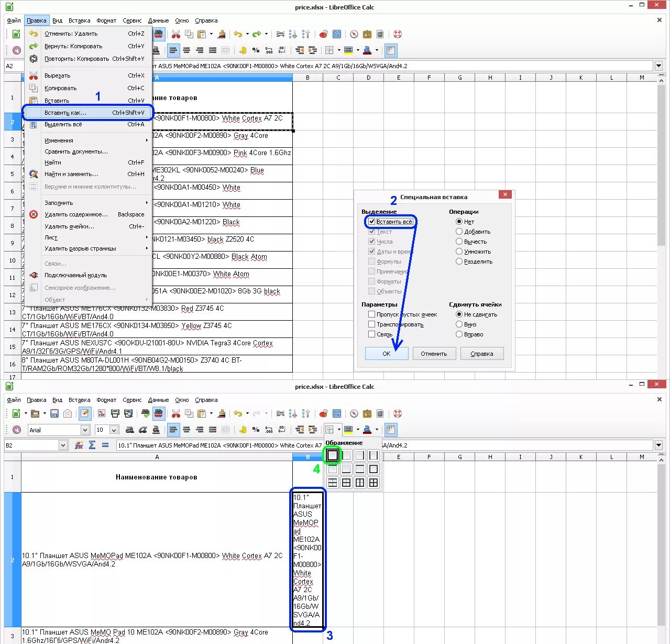Viewport: 670px width, 644px height.
Task: Click Sort ascending icon in lower window
Action: (293, 413)
